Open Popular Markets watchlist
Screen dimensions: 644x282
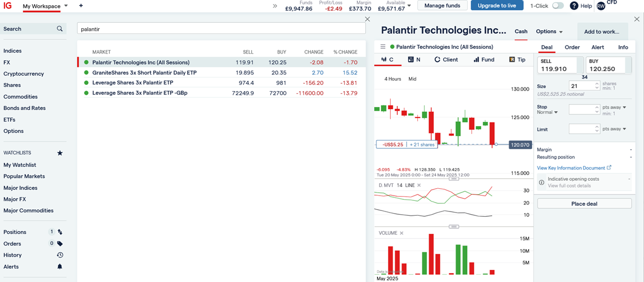(x=24, y=177)
